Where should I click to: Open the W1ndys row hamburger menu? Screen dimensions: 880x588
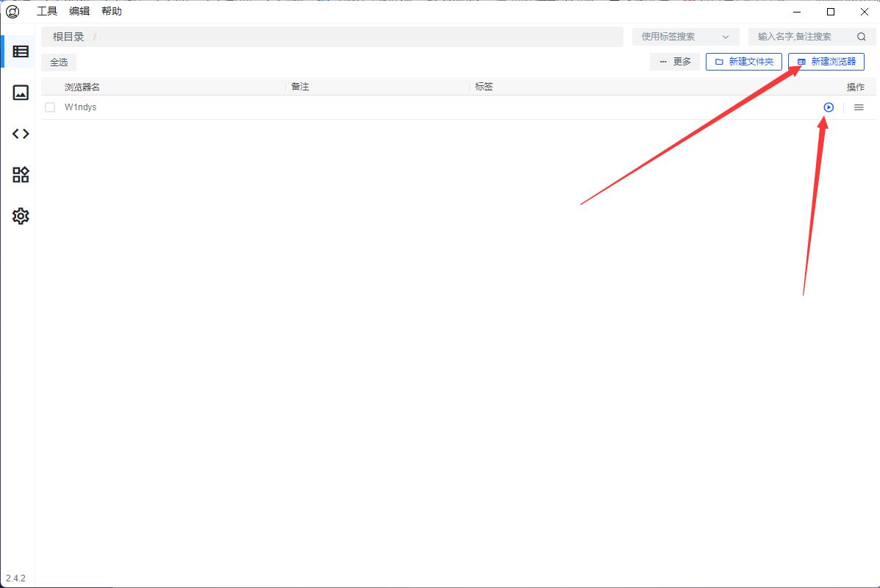pos(859,107)
